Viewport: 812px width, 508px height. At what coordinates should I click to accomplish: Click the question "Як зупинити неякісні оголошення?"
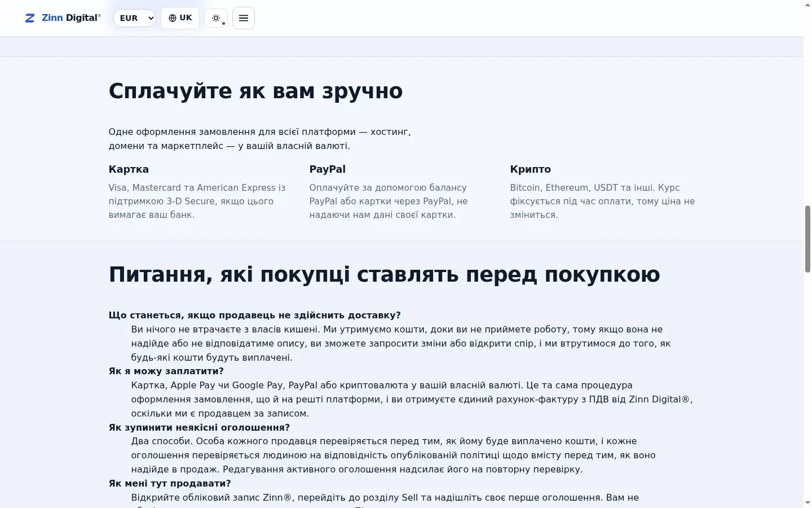click(199, 427)
